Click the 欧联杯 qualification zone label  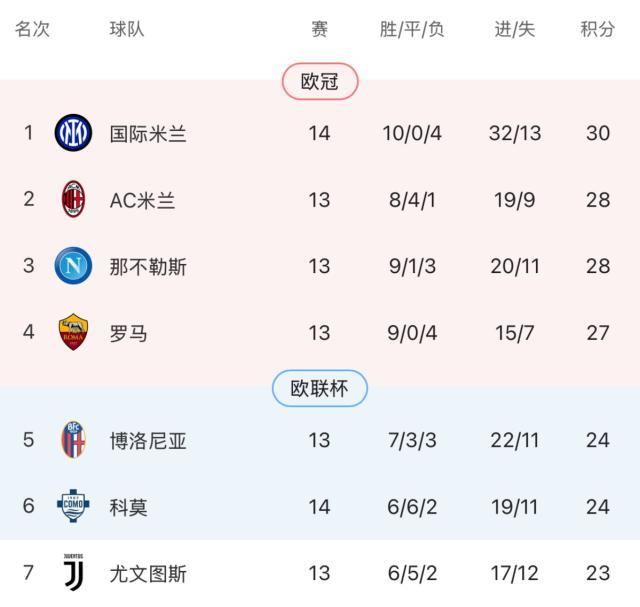(320, 389)
